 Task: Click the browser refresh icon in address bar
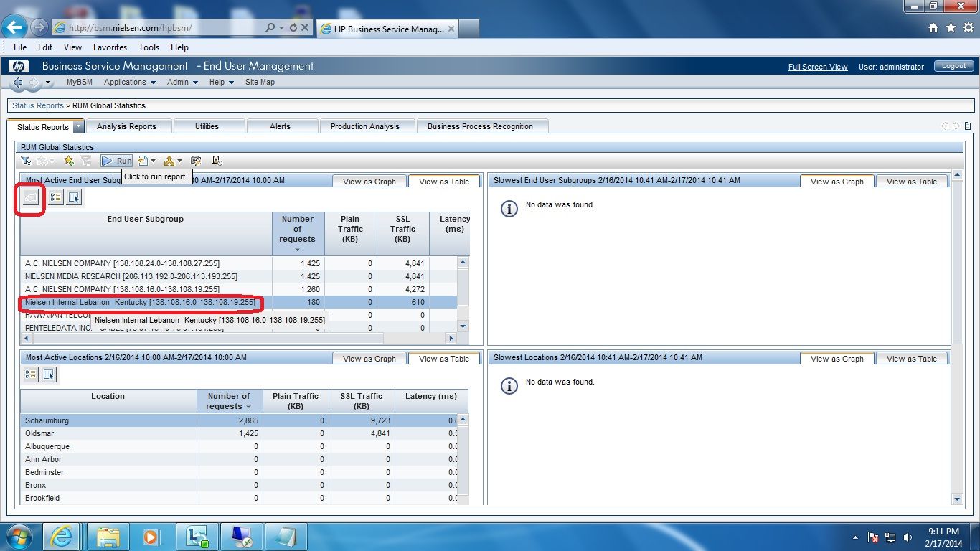coord(293,27)
